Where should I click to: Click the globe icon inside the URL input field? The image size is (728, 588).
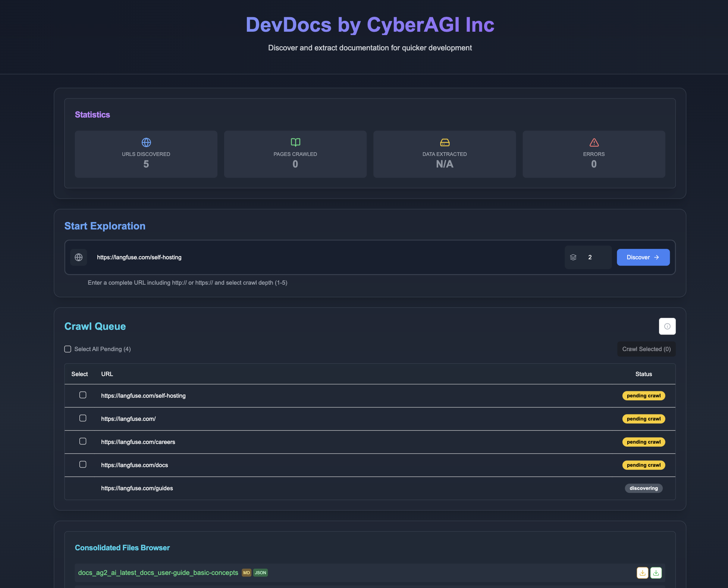coord(79,257)
